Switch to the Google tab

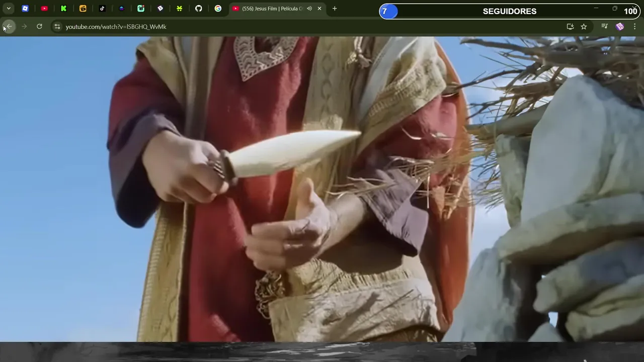[x=218, y=9]
